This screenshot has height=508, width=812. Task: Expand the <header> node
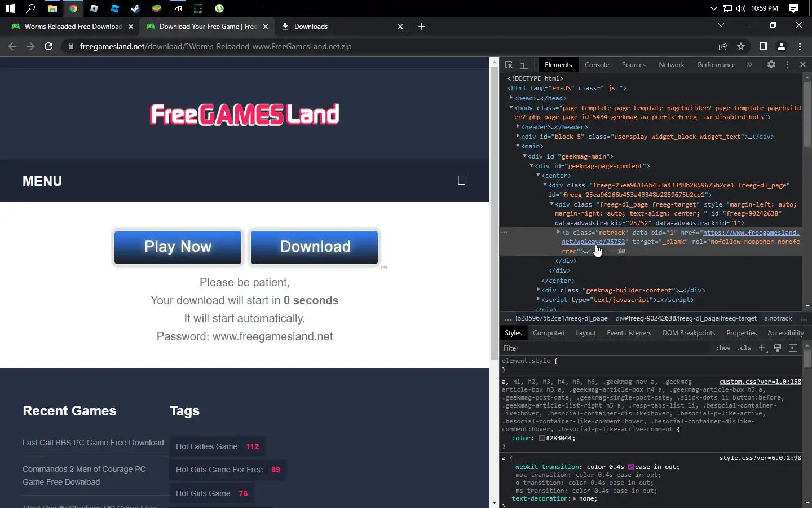click(518, 126)
